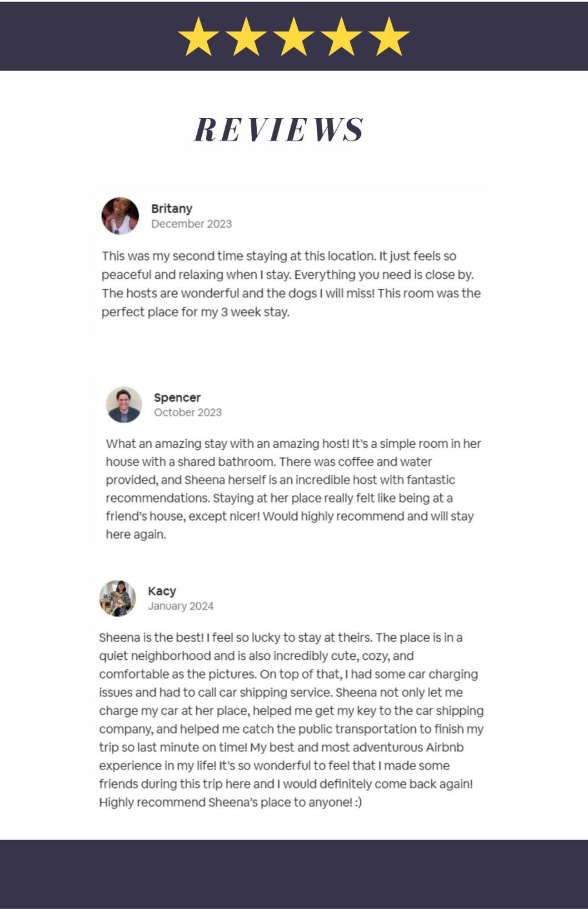Click the reviewer name Spencer
The height and width of the screenshot is (909, 588).
[x=177, y=397]
